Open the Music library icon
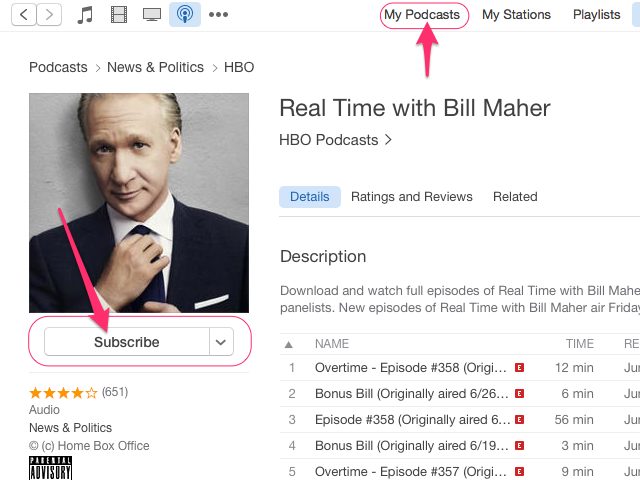The image size is (640, 480). 85,15
